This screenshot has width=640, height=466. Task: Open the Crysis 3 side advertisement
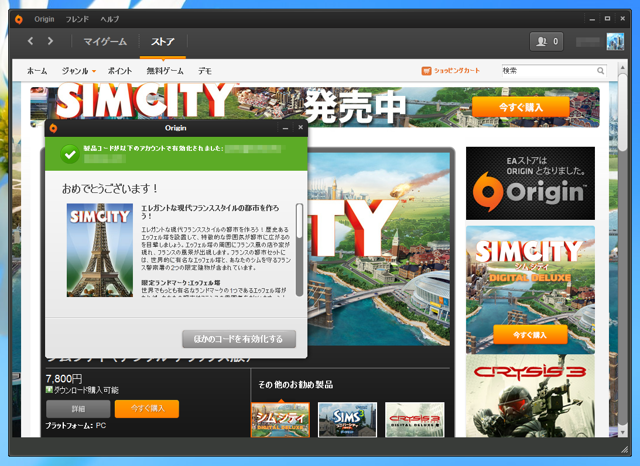530,396
